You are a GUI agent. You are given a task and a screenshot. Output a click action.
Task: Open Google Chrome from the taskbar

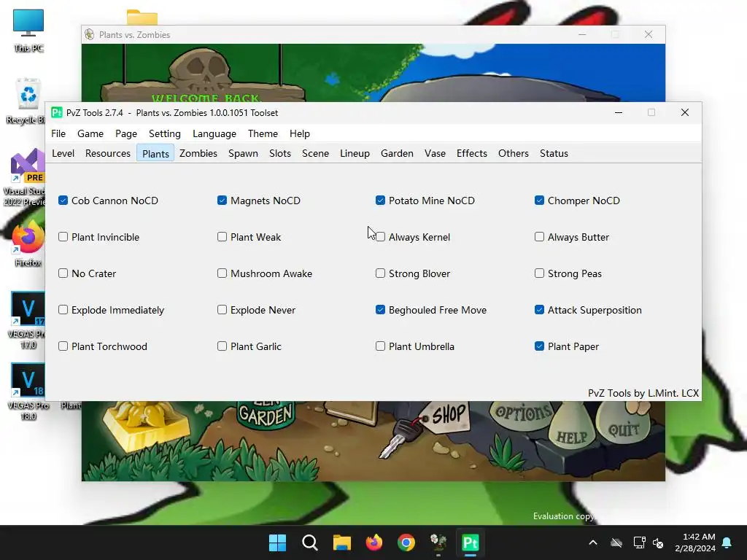pos(406,542)
